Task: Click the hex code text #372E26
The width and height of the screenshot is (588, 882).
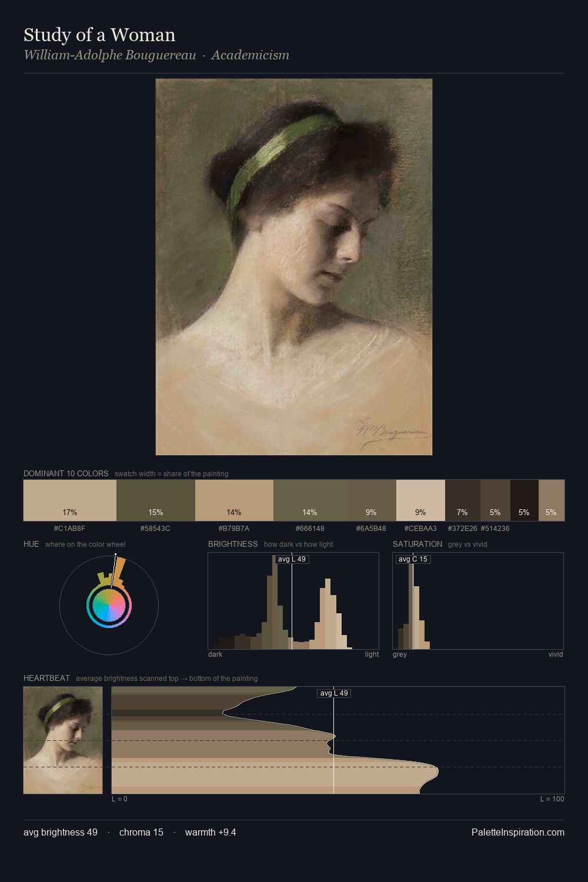Action: [462, 529]
